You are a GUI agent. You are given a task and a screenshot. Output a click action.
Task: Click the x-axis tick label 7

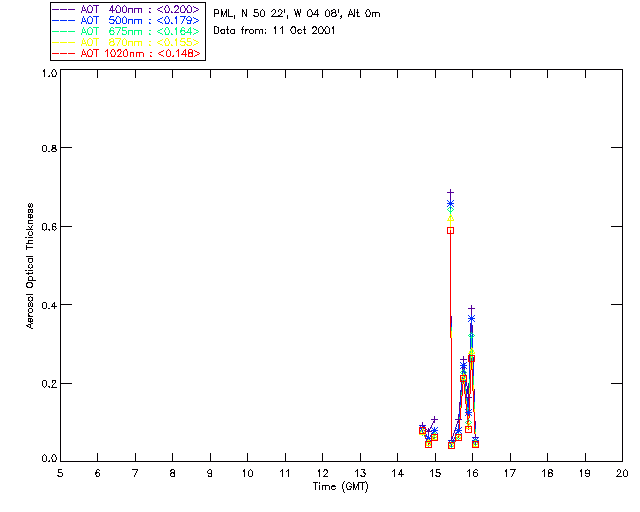135,473
